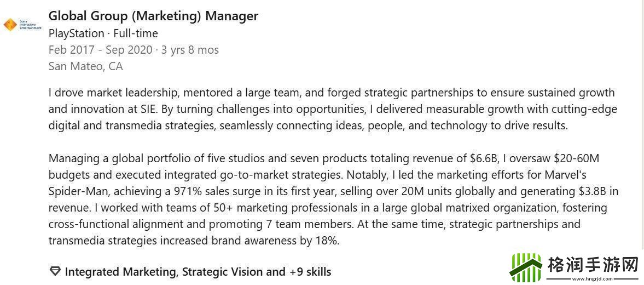This screenshot has height=285, width=644.
Task: Click the diamond skills icon
Action: click(x=55, y=271)
